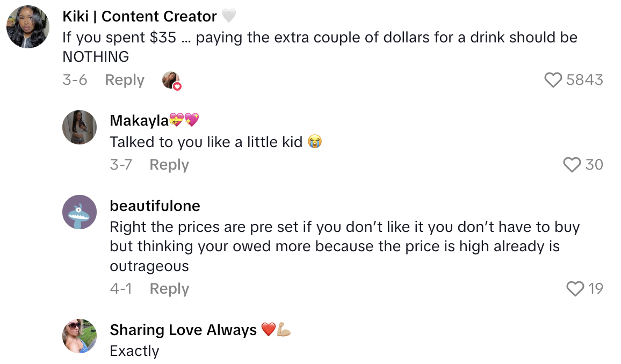This screenshot has width=621, height=364.
Task: Open Kiki | Content Creator username
Action: click(140, 17)
